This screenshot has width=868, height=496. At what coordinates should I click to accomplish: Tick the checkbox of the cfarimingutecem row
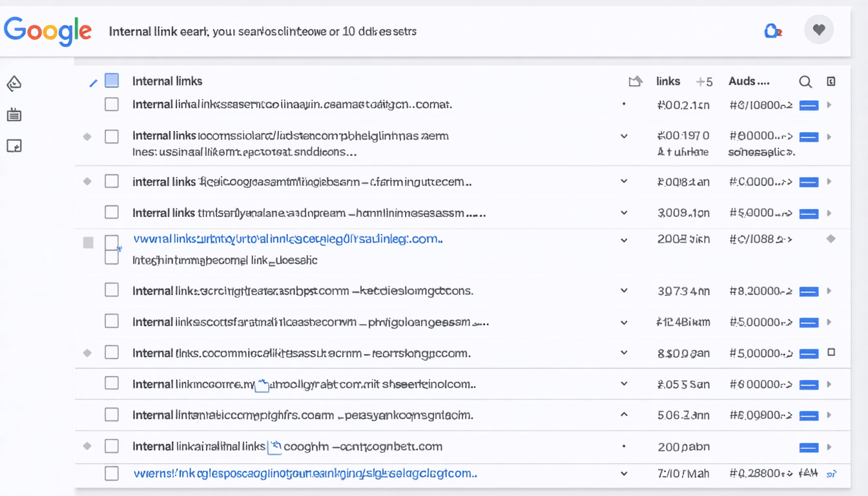pyautogui.click(x=112, y=181)
